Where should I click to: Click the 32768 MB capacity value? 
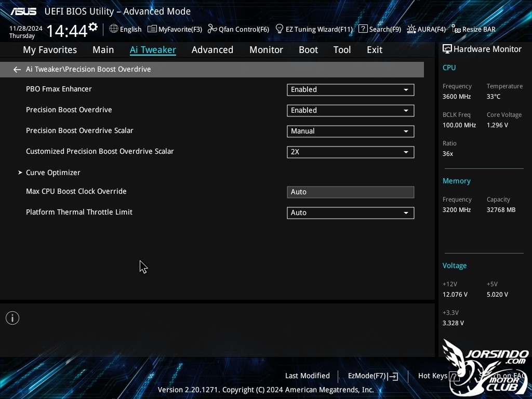(x=501, y=210)
